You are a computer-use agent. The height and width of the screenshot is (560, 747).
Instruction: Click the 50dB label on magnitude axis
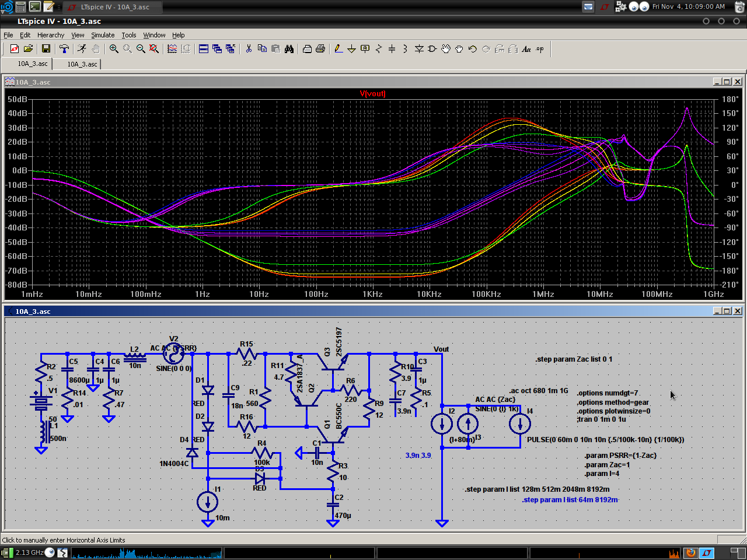tap(17, 99)
